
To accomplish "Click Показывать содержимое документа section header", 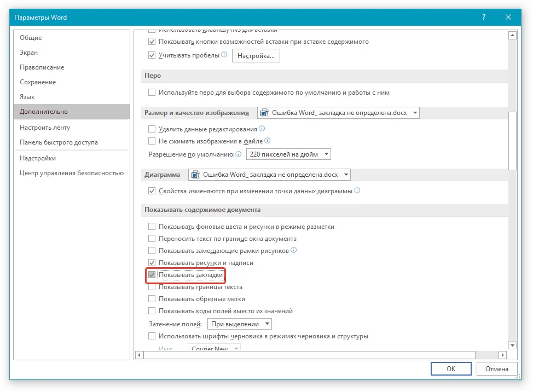I will [x=325, y=210].
